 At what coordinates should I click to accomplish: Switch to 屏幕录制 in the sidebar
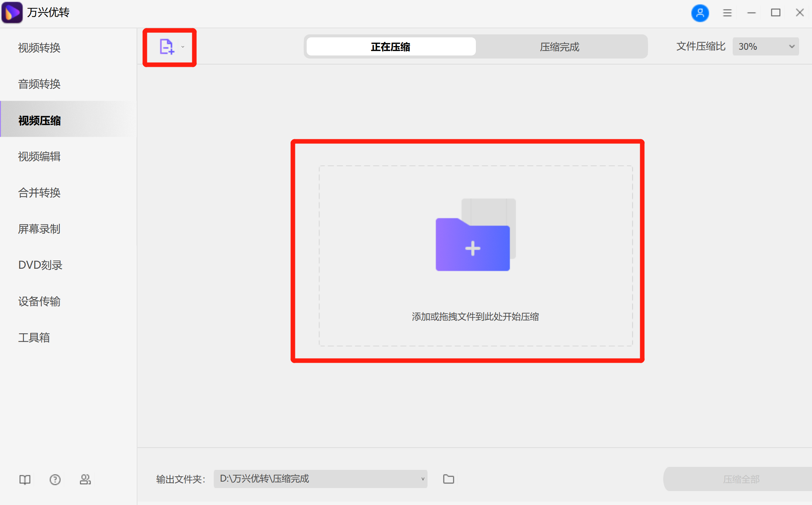tap(39, 229)
